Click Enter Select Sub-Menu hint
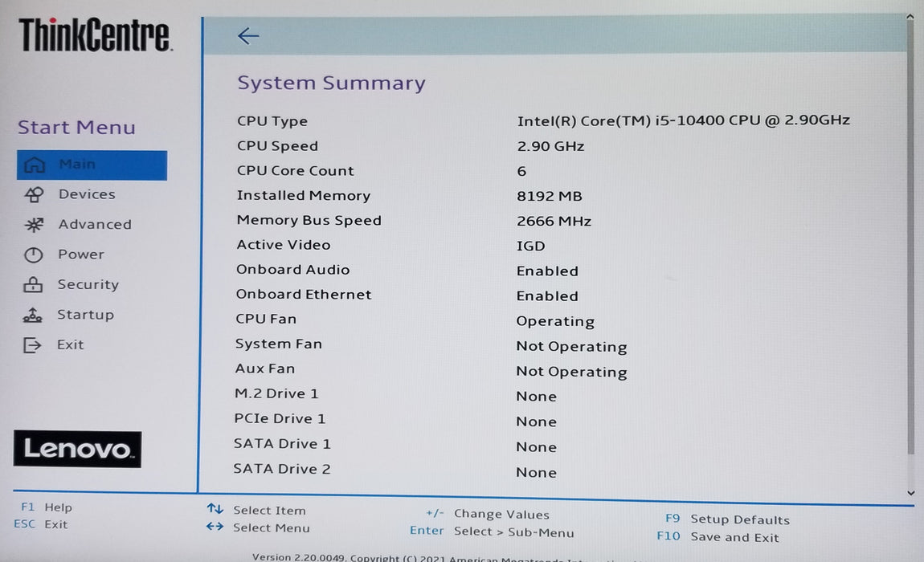 492,532
